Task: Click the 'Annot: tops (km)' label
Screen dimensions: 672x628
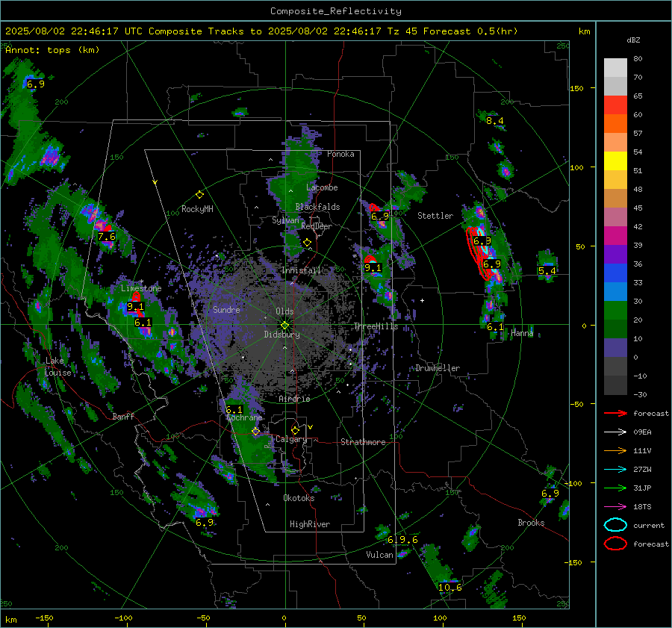Action: point(52,50)
